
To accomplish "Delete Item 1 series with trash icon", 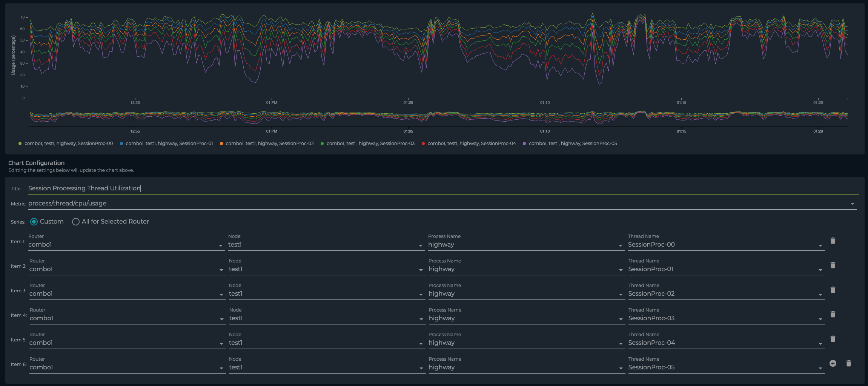I will coord(833,241).
